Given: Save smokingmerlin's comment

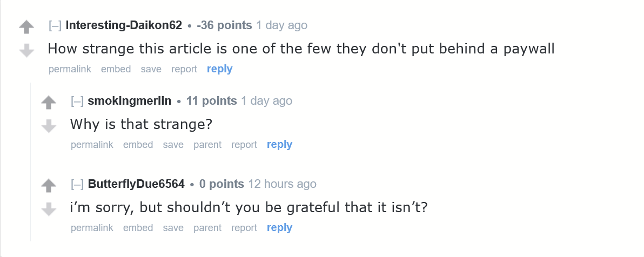Looking at the screenshot, I should point(173,145).
